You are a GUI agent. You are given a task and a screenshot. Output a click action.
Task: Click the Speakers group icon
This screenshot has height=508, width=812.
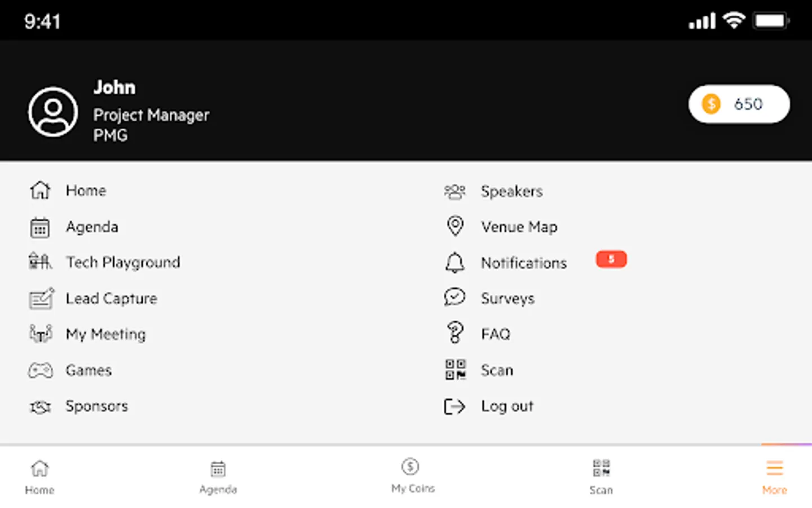click(455, 192)
